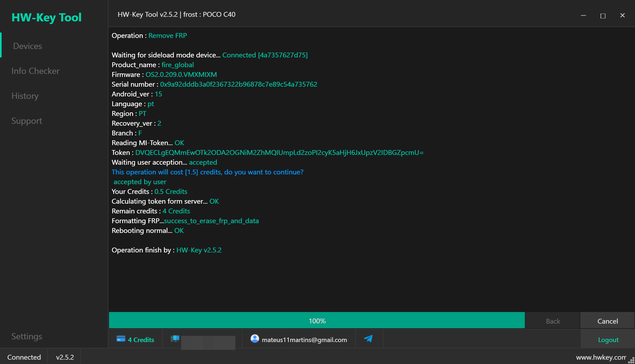Screen dimensions: 635x364
Task: Click the HW-Key v2.5.2 finish text
Action: (199, 250)
